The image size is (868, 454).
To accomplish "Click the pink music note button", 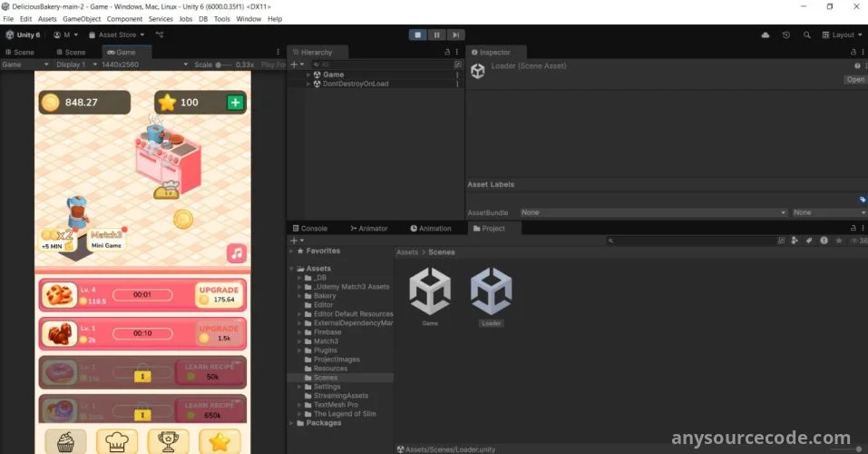I will click(x=237, y=253).
